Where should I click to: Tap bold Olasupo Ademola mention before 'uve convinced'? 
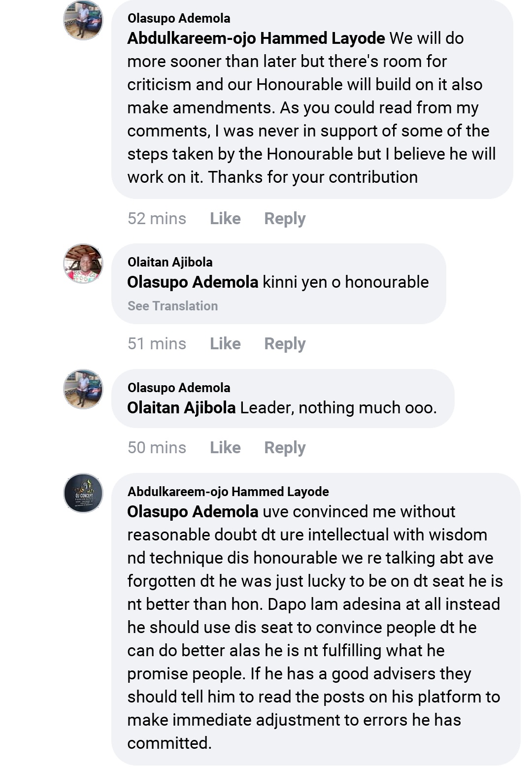193,512
